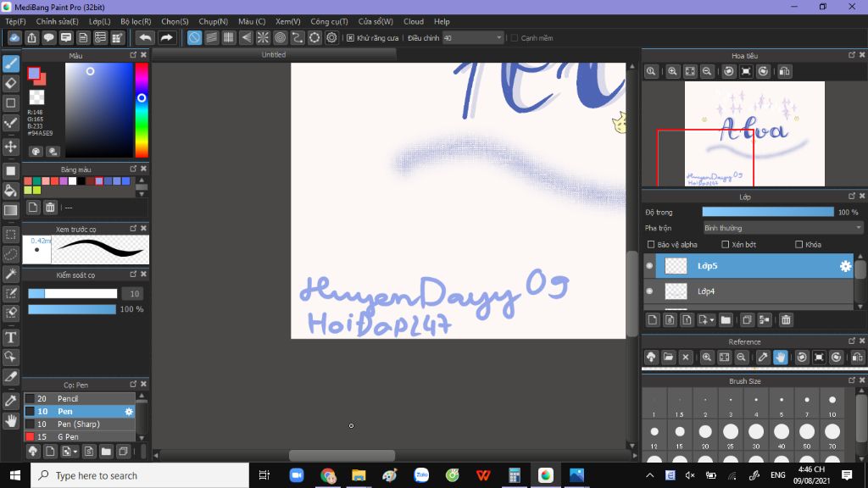The height and width of the screenshot is (488, 868).
Task: Open Zoom app from taskbar
Action: point(297,475)
